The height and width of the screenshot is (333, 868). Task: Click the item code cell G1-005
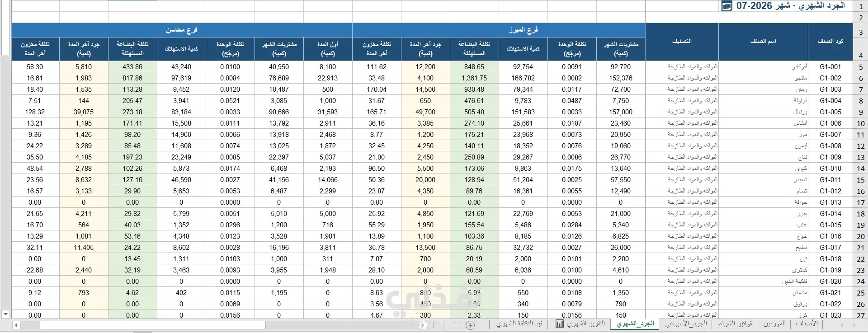point(830,112)
